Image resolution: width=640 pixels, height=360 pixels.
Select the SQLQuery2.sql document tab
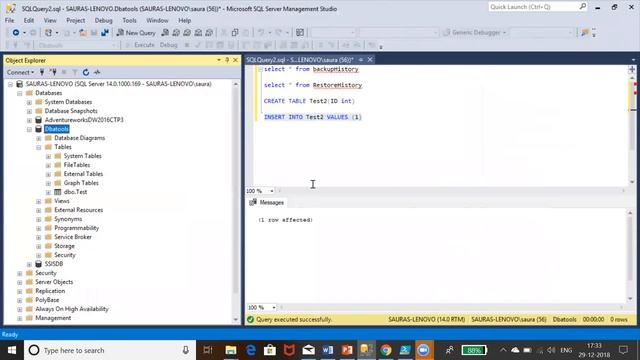[300, 60]
